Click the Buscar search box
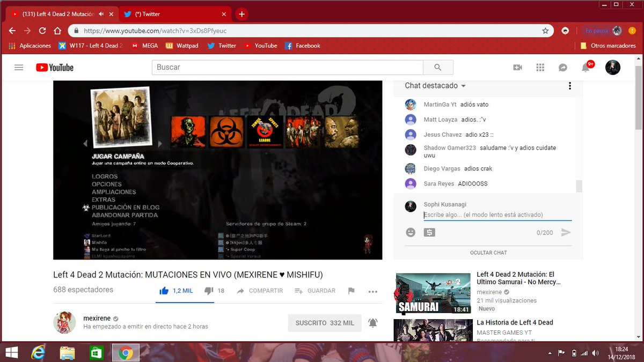This screenshot has width=644, height=362. (288, 68)
